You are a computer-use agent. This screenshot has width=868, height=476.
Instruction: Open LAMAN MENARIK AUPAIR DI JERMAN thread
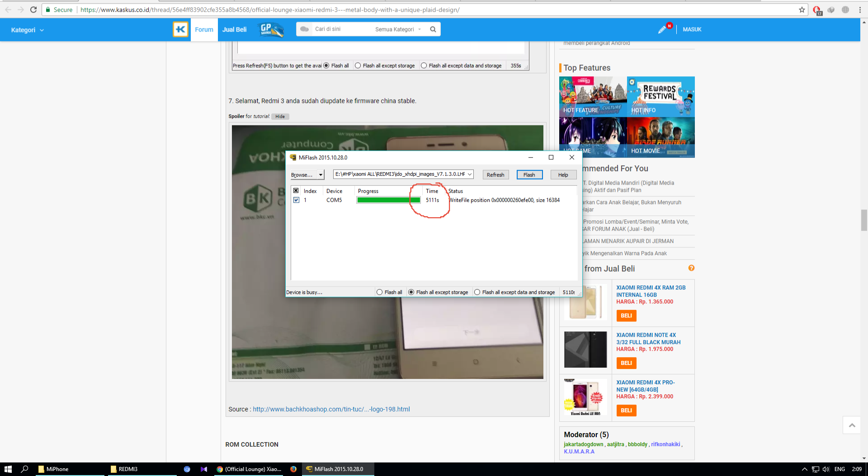point(628,241)
